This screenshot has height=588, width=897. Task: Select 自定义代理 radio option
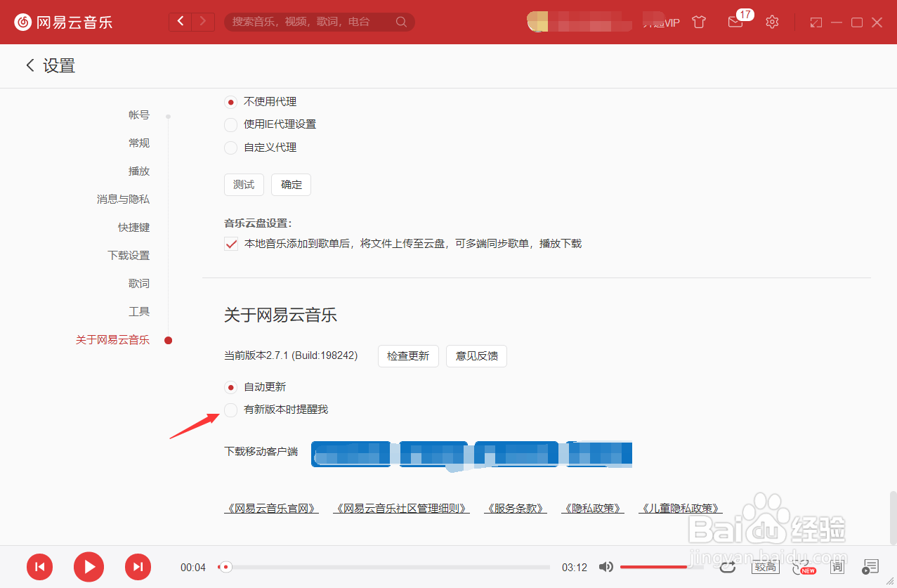tap(230, 148)
